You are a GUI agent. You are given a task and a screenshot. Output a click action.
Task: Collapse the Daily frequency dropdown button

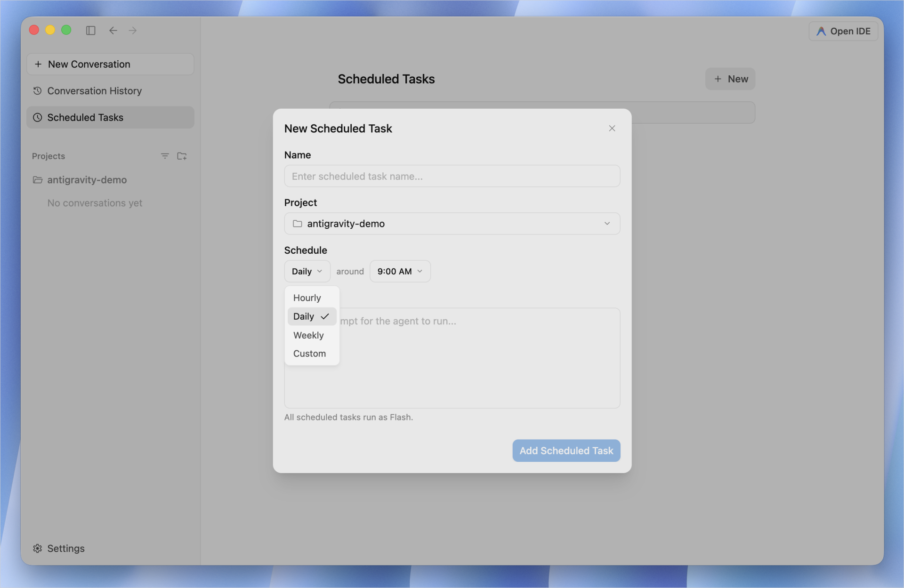click(307, 271)
